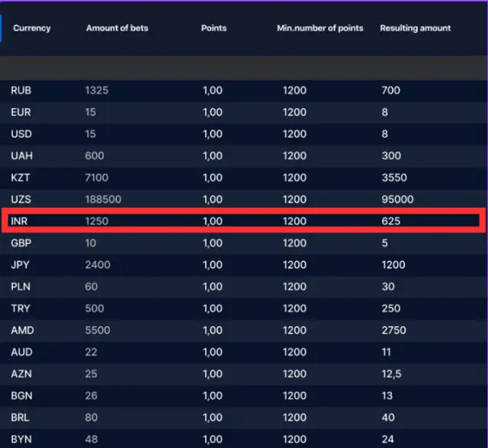
Task: Click the 3550 resulting amount for KZT
Action: (x=393, y=178)
